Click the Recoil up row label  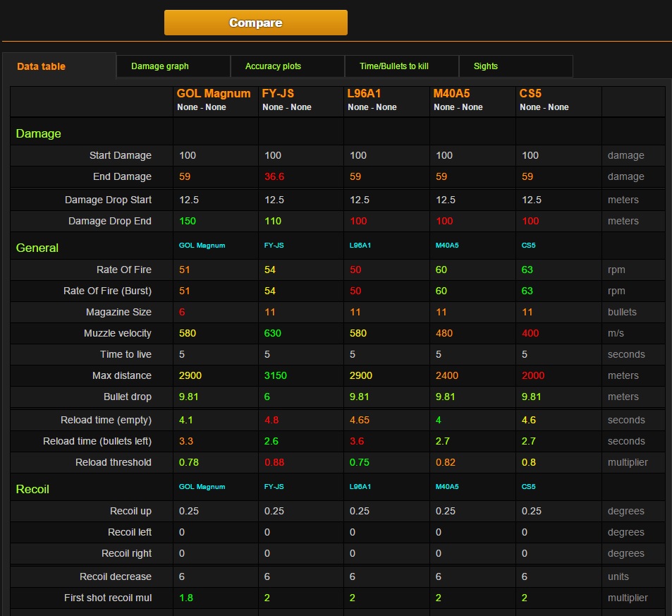tap(130, 511)
